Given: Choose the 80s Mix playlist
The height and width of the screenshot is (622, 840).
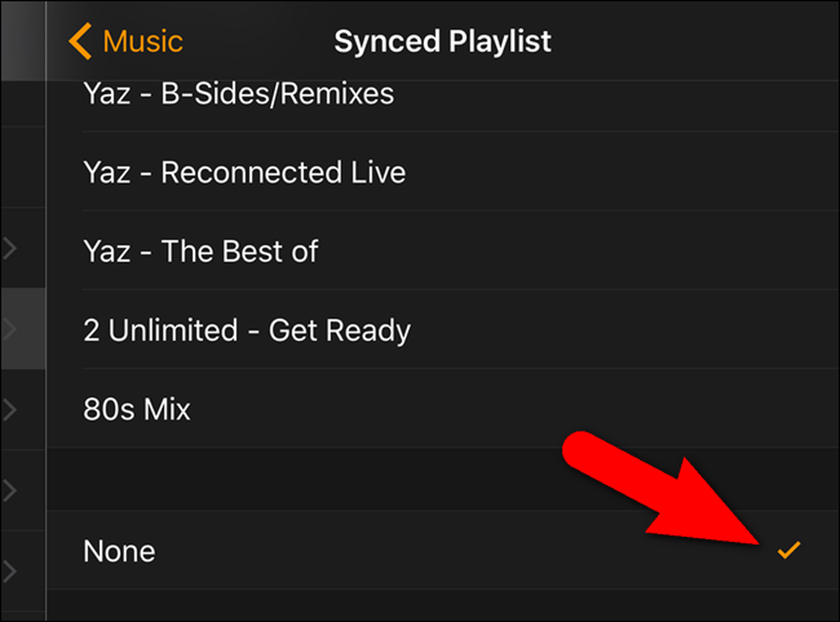Looking at the screenshot, I should pyautogui.click(x=443, y=408).
